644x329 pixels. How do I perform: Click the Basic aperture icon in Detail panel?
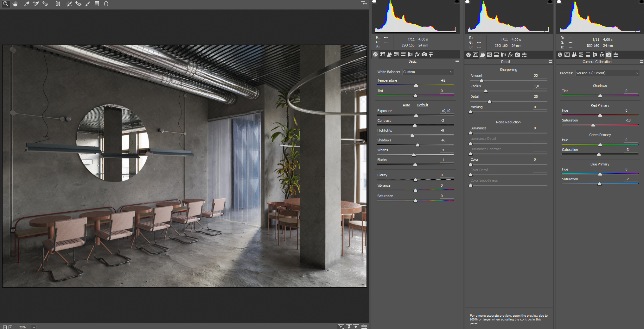pyautogui.click(x=469, y=55)
